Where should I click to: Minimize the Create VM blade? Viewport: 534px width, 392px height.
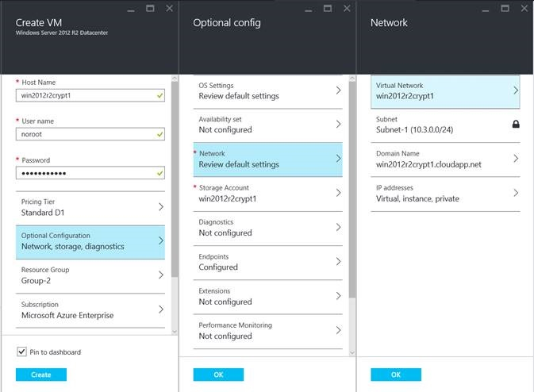click(129, 9)
